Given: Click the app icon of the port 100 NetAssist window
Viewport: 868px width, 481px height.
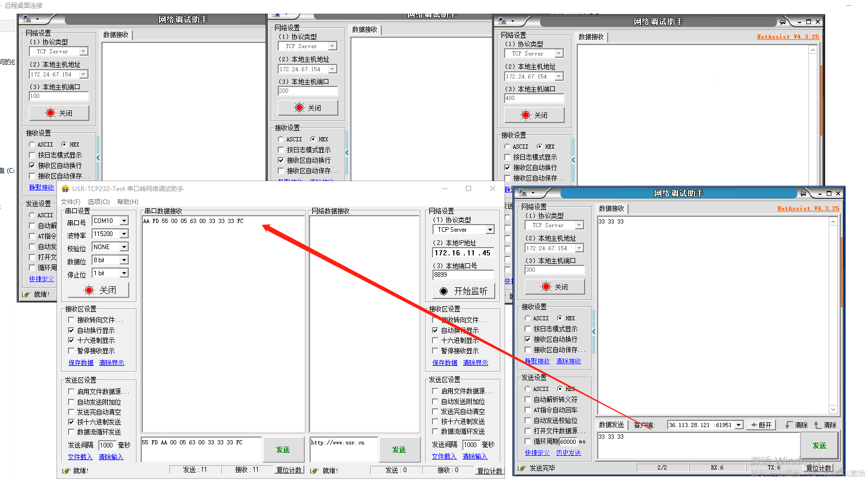Looking at the screenshot, I should click(x=27, y=19).
